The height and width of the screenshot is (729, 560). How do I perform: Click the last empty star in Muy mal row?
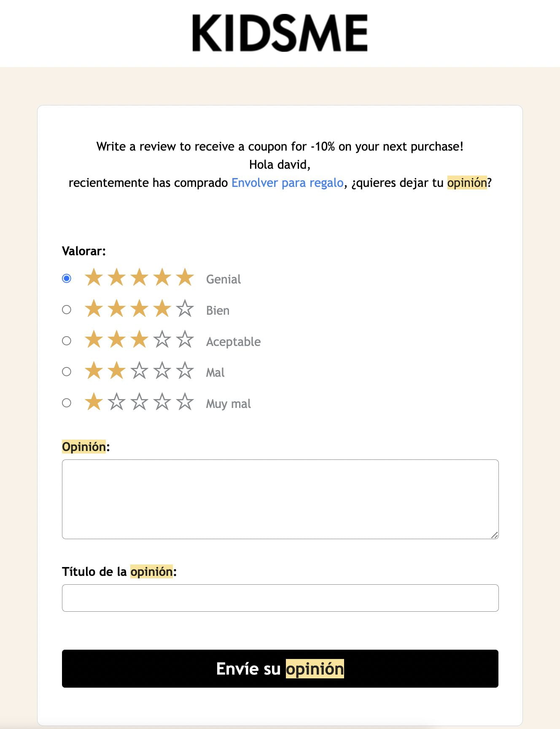point(185,402)
